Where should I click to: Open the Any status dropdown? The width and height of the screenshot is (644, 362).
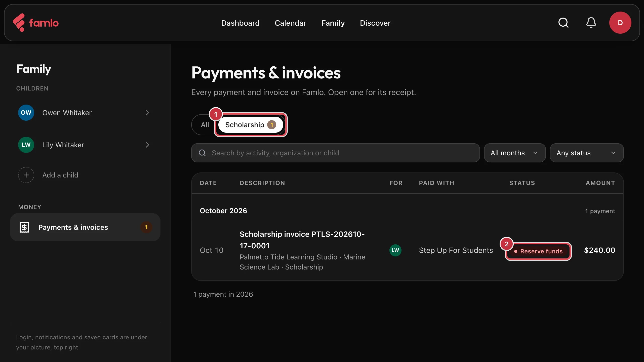[587, 153]
